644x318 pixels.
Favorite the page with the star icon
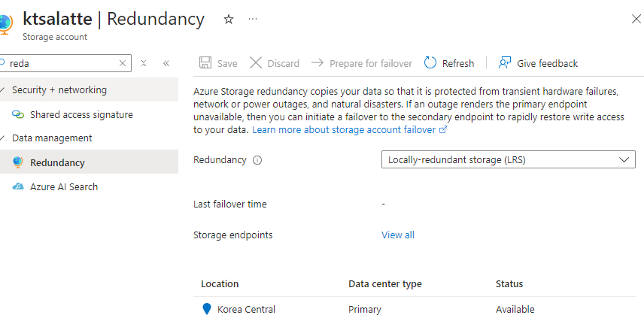(229, 20)
